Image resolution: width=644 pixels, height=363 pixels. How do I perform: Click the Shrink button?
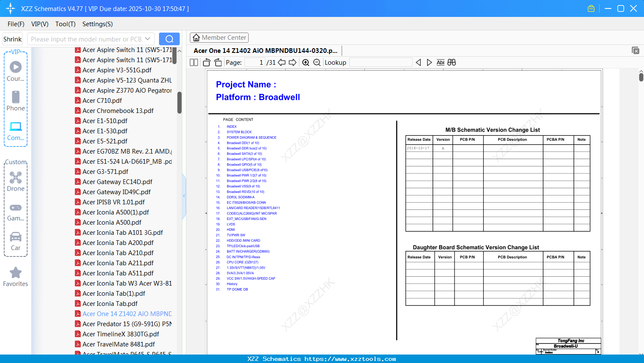click(x=13, y=39)
